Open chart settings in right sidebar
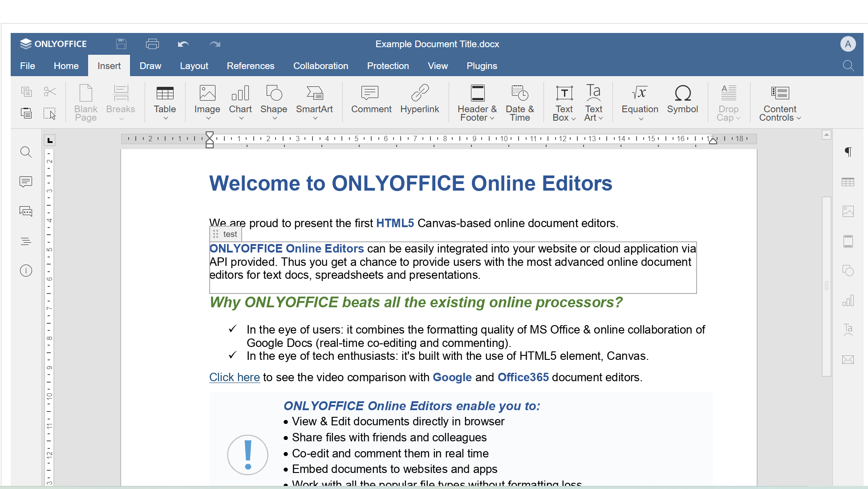Image resolution: width=868 pixels, height=489 pixels. 848,301
